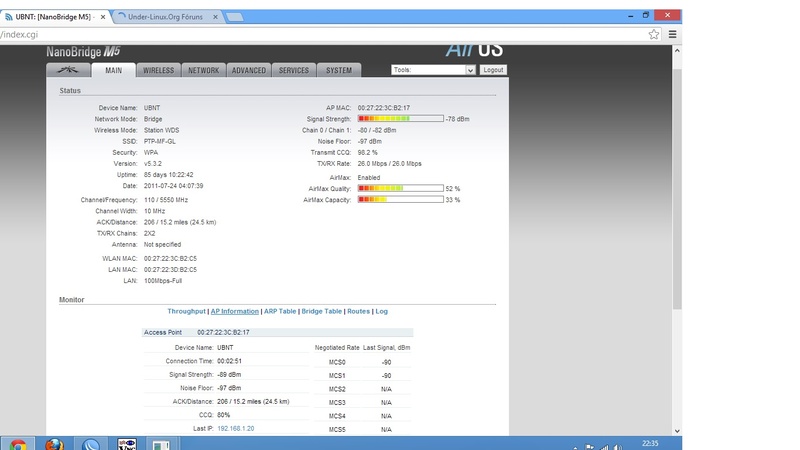
Task: Select TX/RX rate 26.0 Mbps value
Action: 389,164
